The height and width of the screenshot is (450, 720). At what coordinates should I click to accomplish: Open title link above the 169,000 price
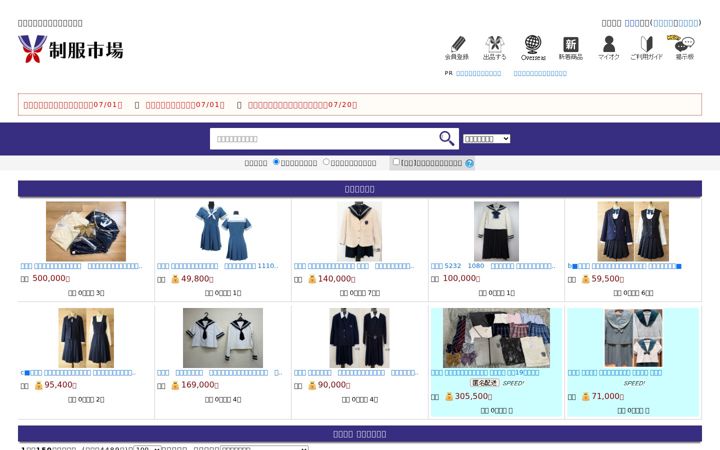point(219,373)
